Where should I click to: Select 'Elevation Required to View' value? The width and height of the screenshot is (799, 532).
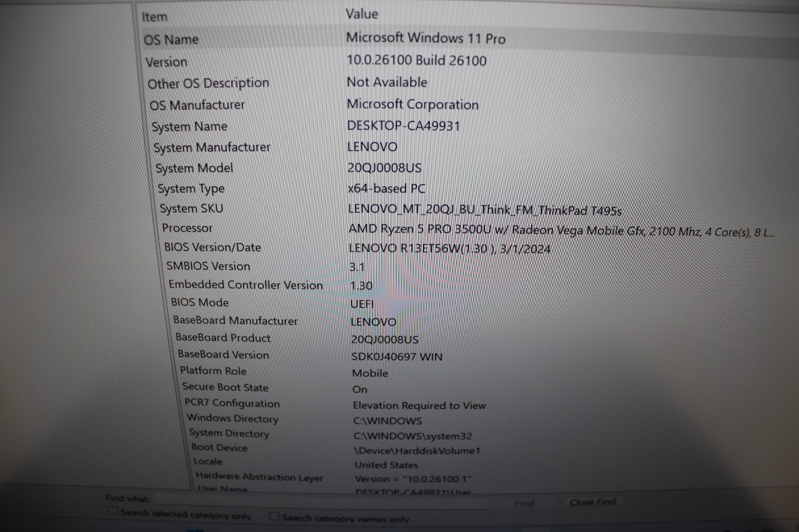pos(419,406)
